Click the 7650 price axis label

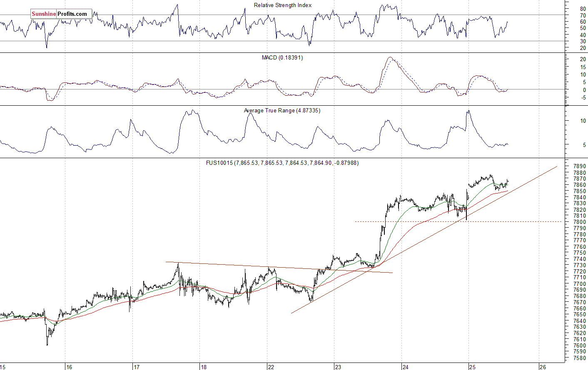pyautogui.click(x=580, y=315)
